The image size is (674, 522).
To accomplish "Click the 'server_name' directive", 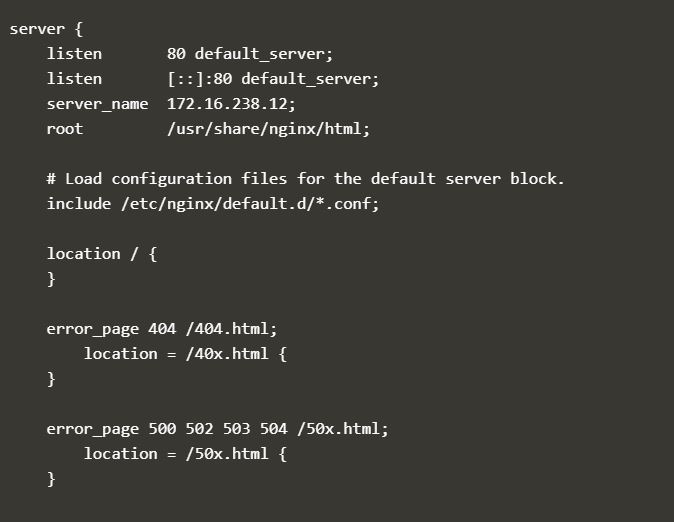I will pos(97,104).
